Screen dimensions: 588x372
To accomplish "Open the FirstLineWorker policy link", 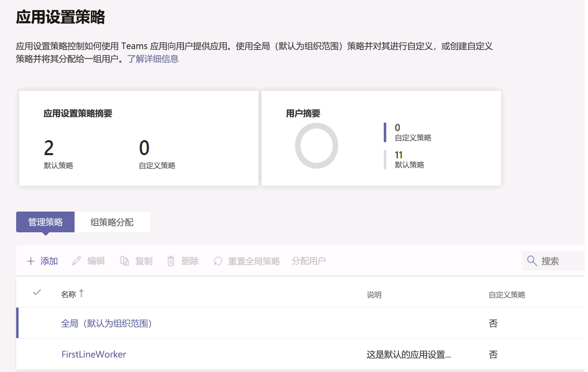I will (x=94, y=354).
